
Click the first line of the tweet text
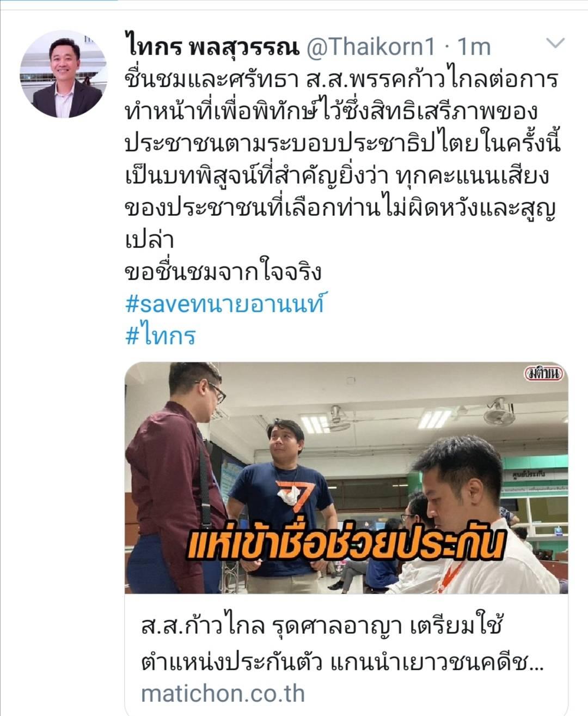click(x=342, y=80)
